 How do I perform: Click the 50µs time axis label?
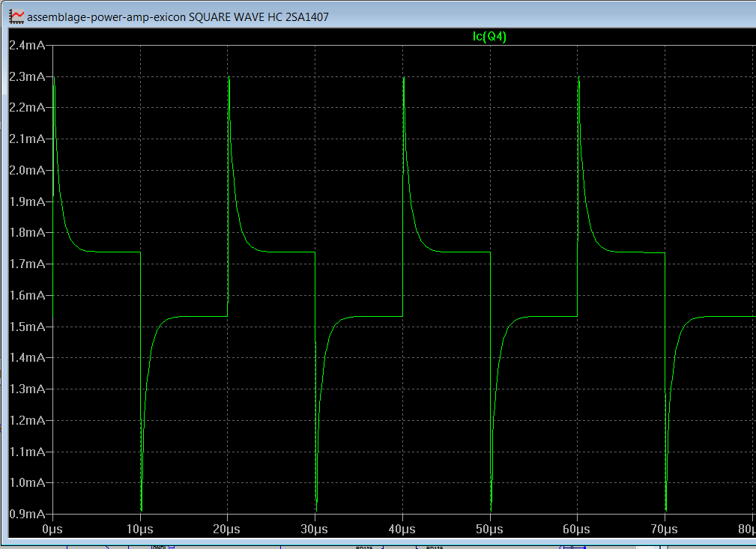click(489, 530)
